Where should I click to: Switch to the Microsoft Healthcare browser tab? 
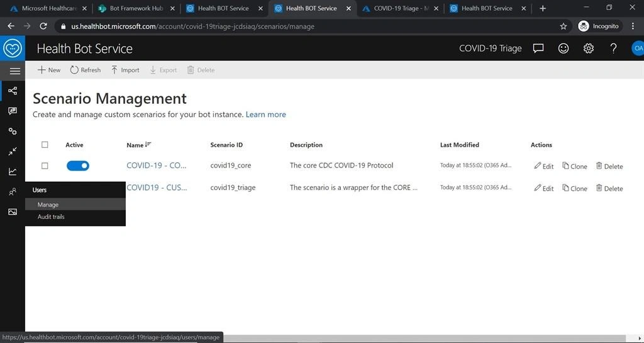(48, 8)
